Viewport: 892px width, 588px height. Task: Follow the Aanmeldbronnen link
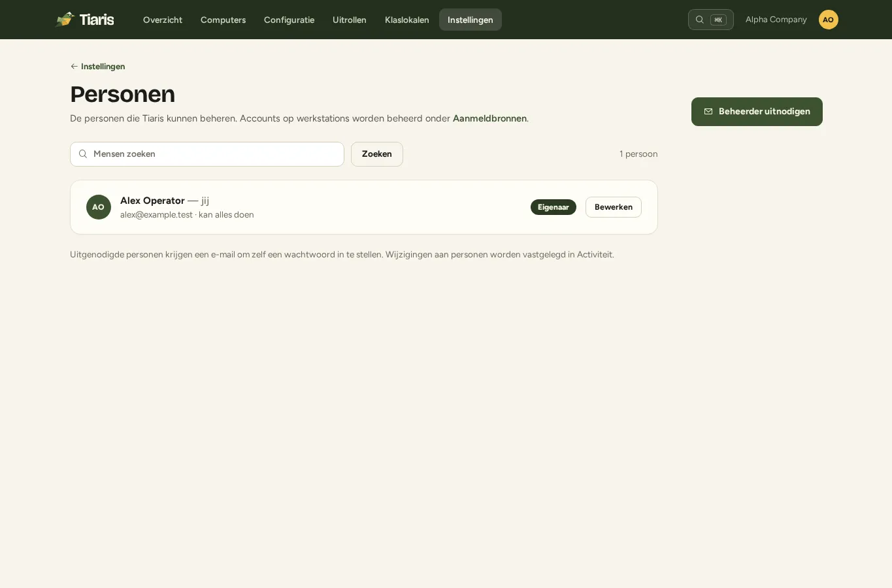[x=489, y=119]
